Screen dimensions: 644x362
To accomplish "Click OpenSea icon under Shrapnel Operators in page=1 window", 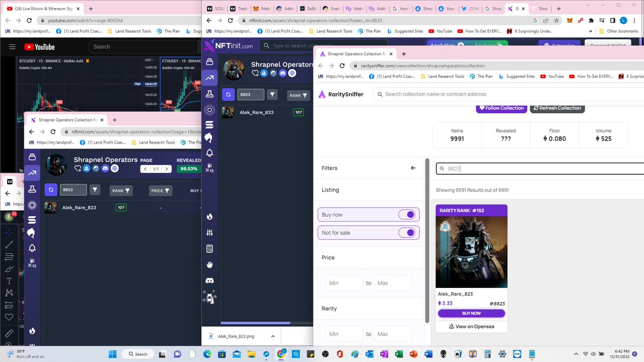I will 86,169.
